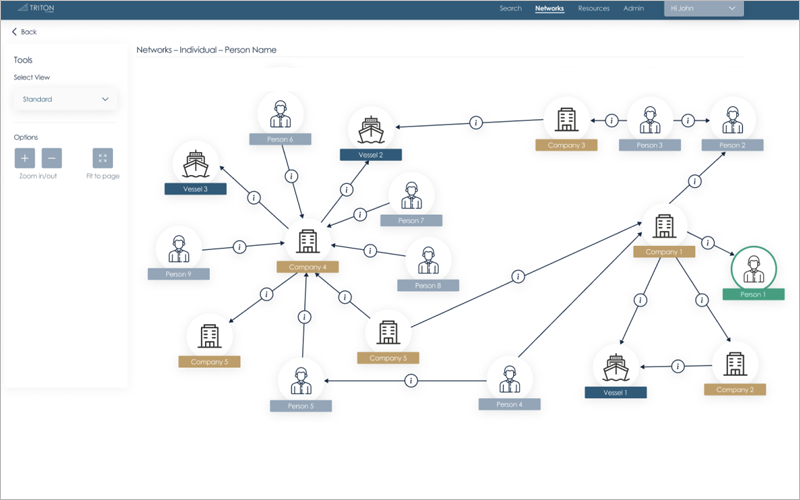Select the highlighted Person 1 node
This screenshot has width=800, height=500.
pyautogui.click(x=752, y=270)
